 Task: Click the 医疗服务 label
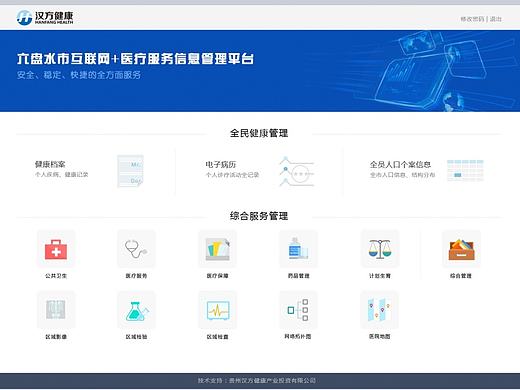[136, 276]
